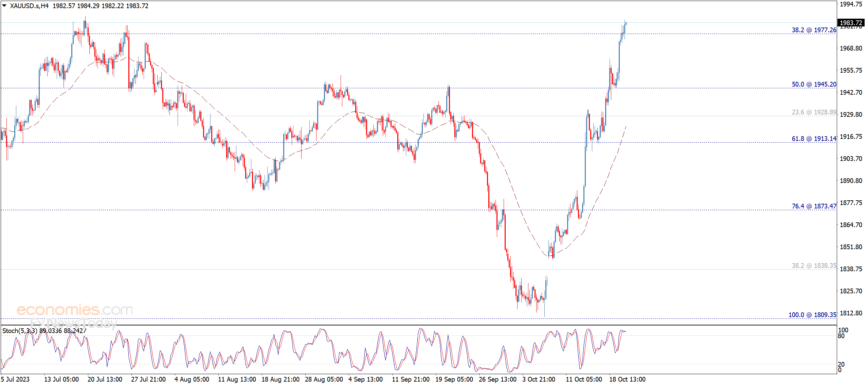Select the stochastic scale value 100
This screenshot has width=868, height=385.
(x=843, y=330)
